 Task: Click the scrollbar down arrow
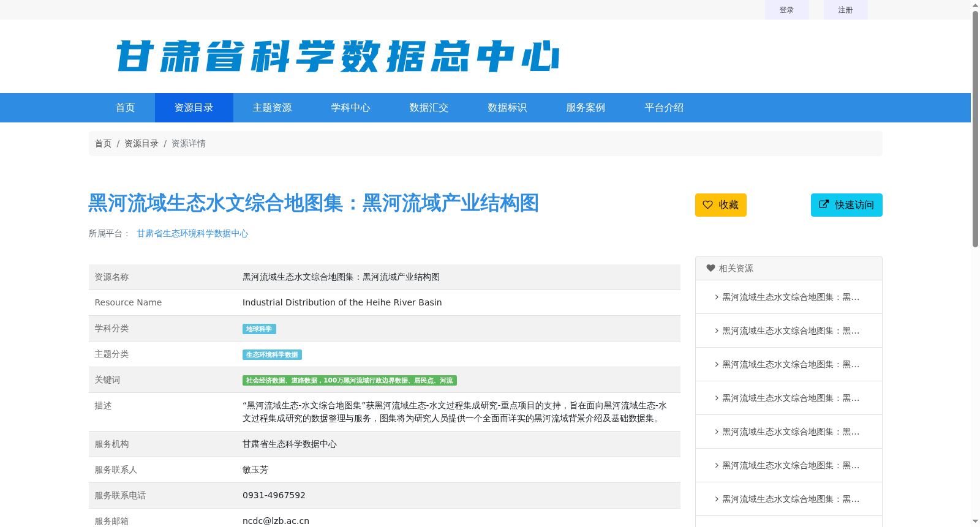[x=975, y=521]
